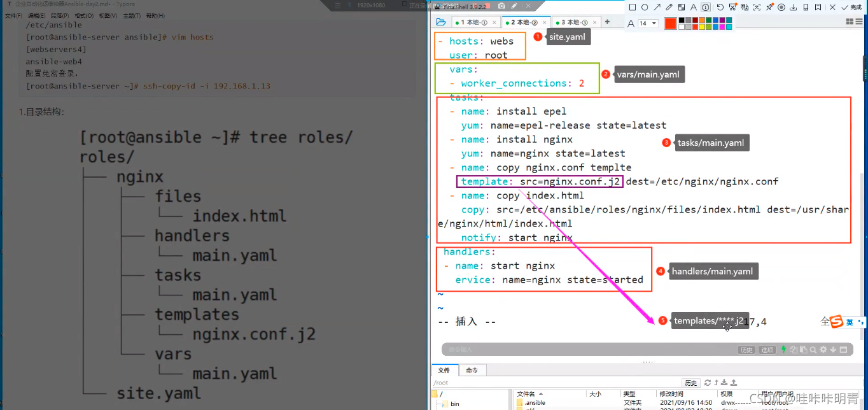Go up to parent directory
Screen dimensions: 868x410
(x=717, y=383)
